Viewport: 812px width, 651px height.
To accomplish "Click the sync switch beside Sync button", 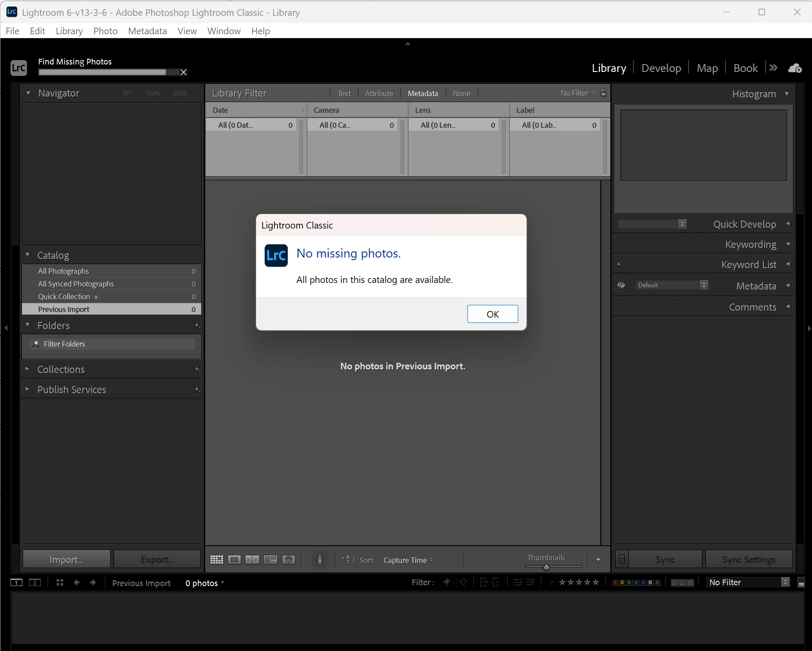I will coord(622,559).
